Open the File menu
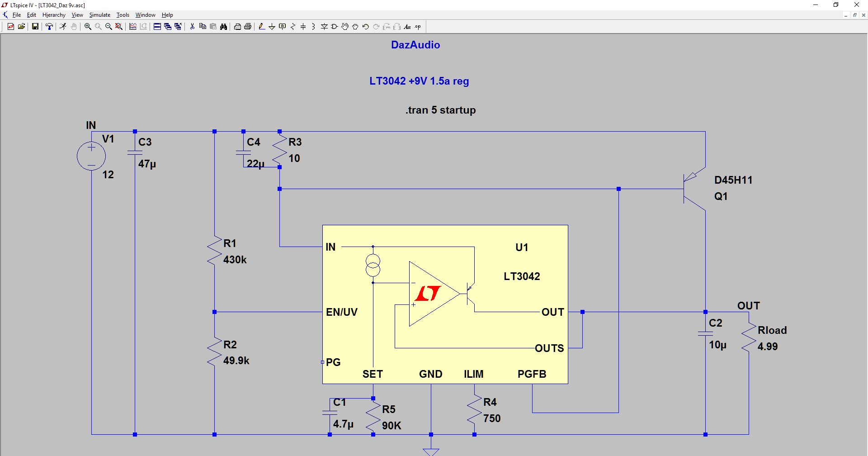This screenshot has height=456, width=868. (17, 15)
